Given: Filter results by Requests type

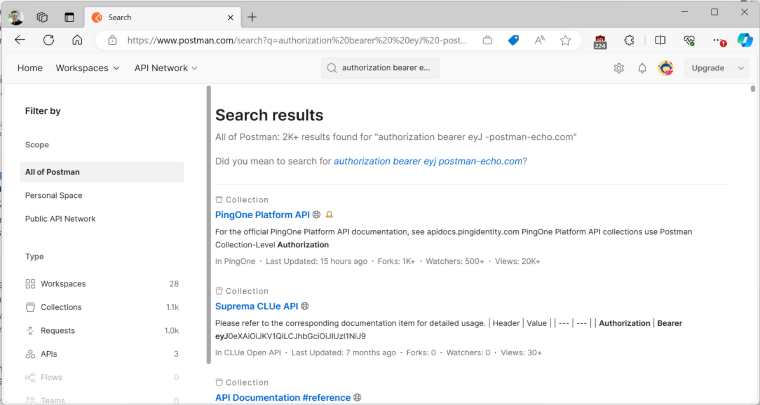Looking at the screenshot, I should 102,331.
